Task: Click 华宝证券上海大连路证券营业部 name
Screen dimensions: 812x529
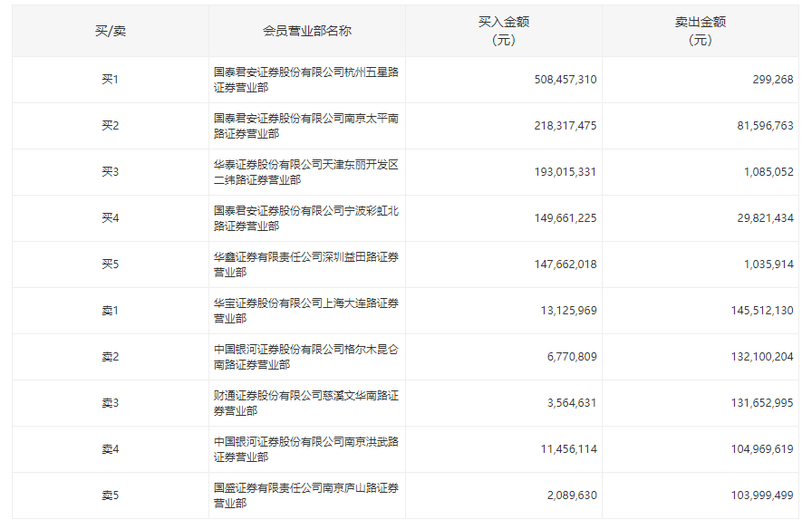Action: click(x=305, y=311)
